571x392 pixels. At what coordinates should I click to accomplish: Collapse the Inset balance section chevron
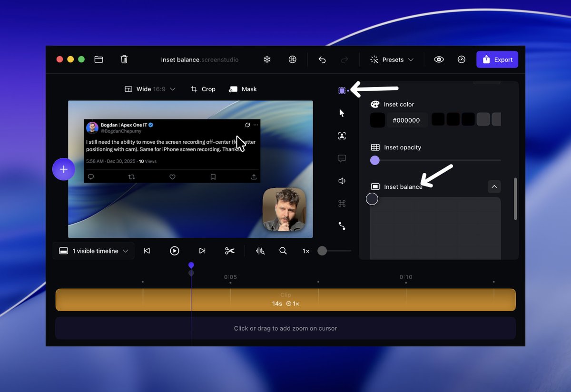click(x=494, y=186)
